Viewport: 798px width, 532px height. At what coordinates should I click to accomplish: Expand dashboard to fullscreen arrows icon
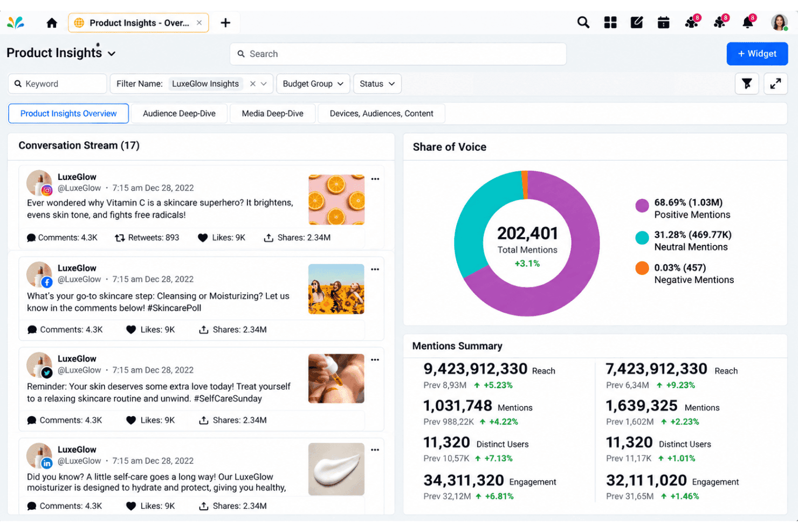[x=775, y=84]
